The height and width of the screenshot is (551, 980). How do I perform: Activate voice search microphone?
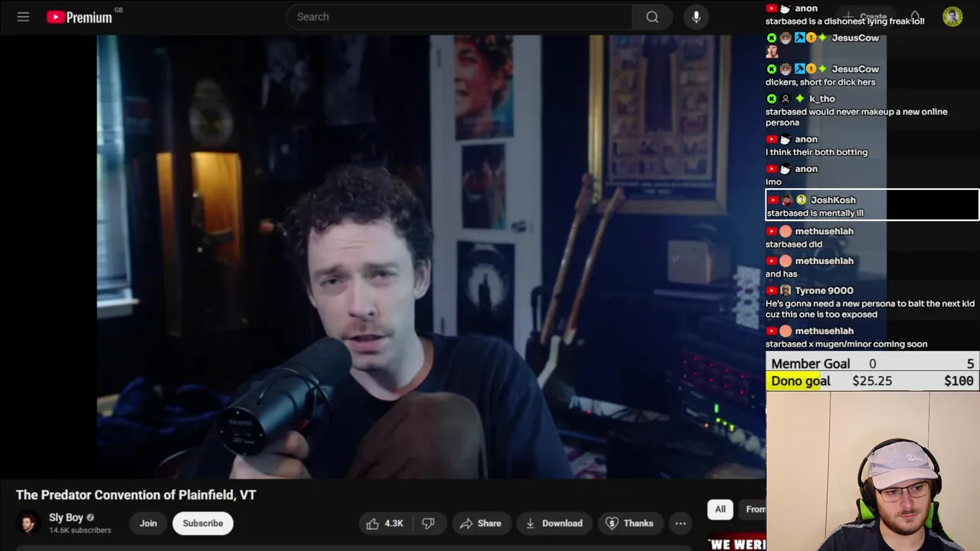coord(696,17)
